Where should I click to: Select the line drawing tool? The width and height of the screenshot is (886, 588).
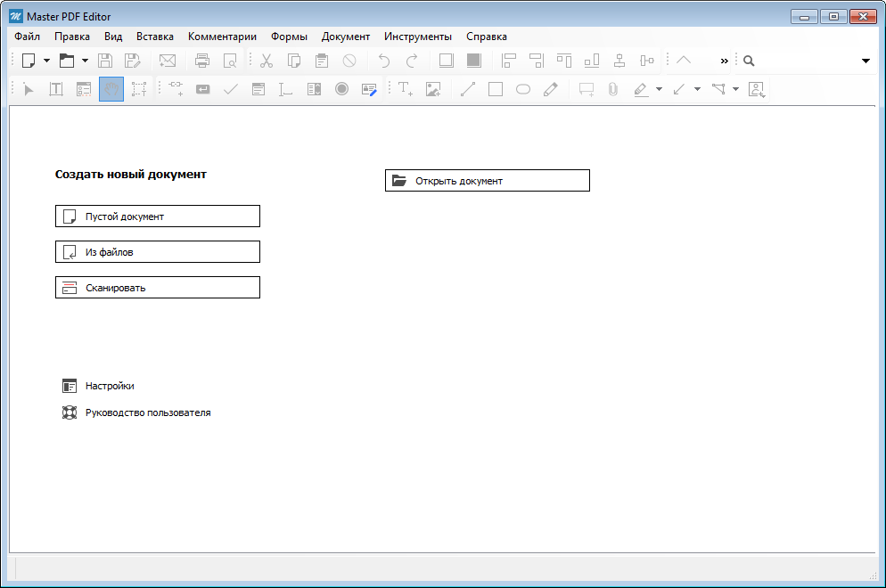click(x=468, y=89)
